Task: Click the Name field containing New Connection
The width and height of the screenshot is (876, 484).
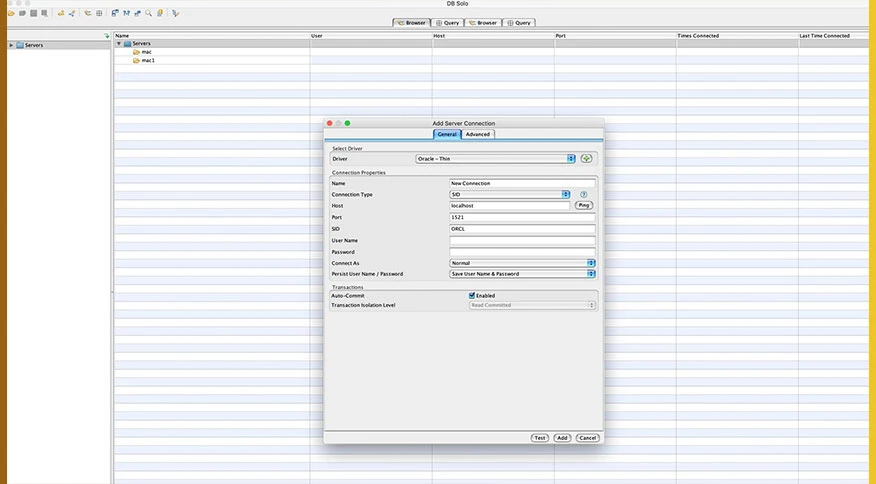Action: [x=522, y=183]
